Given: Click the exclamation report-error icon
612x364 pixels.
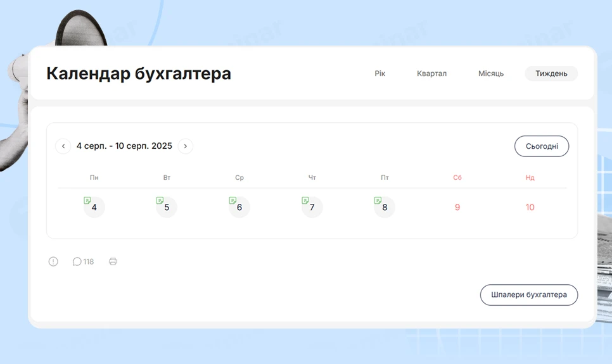Looking at the screenshot, I should (x=53, y=261).
